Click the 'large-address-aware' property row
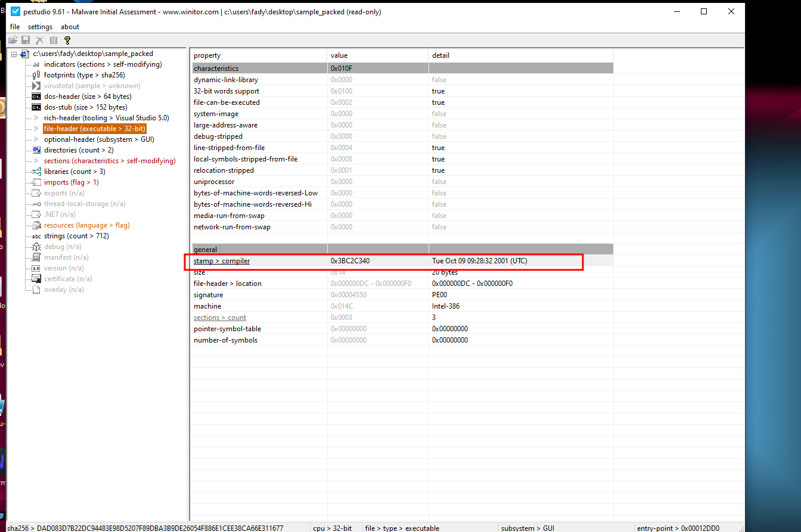 (x=402, y=125)
